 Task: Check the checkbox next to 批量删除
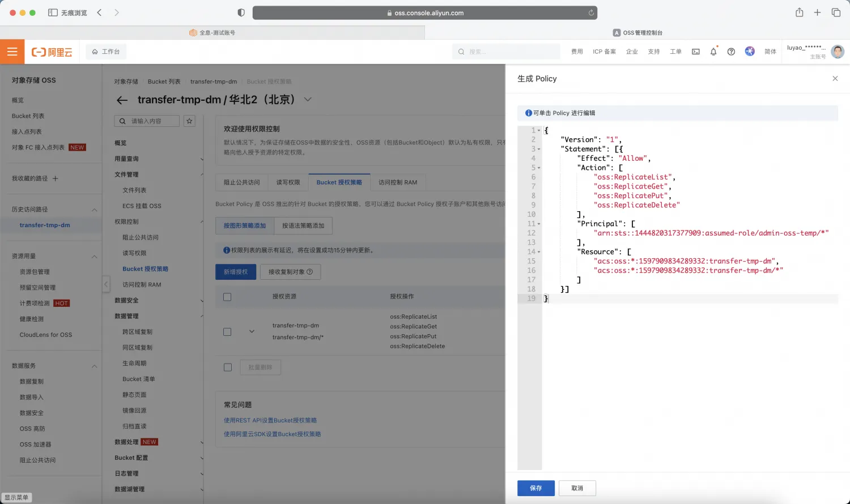[x=228, y=368]
